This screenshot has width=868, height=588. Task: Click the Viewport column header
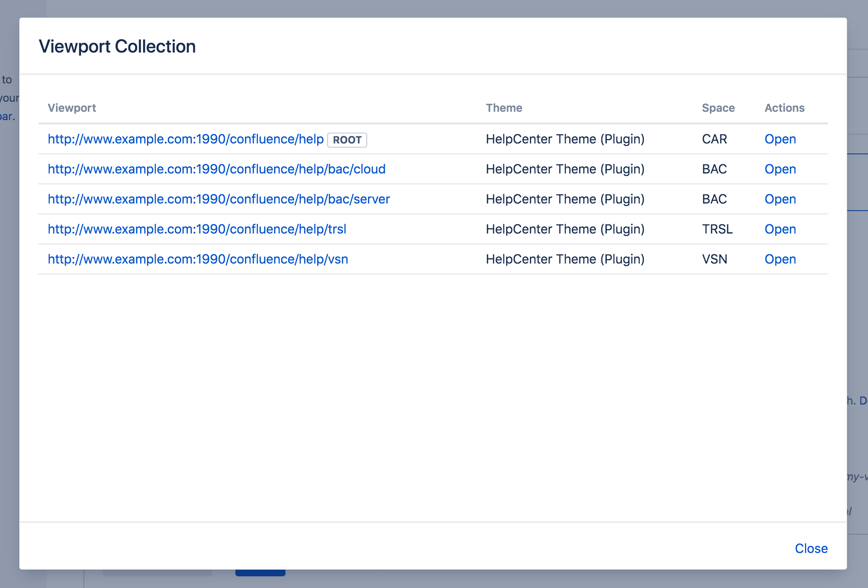72,108
